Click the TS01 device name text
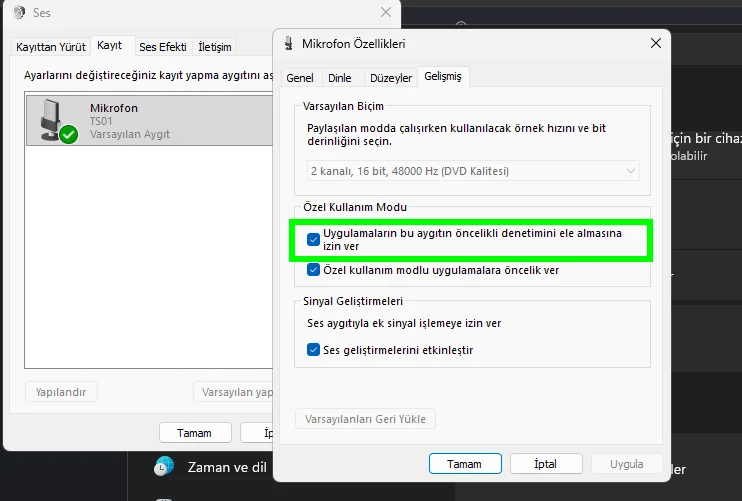Viewport: 742px width, 501px height. coord(101,121)
